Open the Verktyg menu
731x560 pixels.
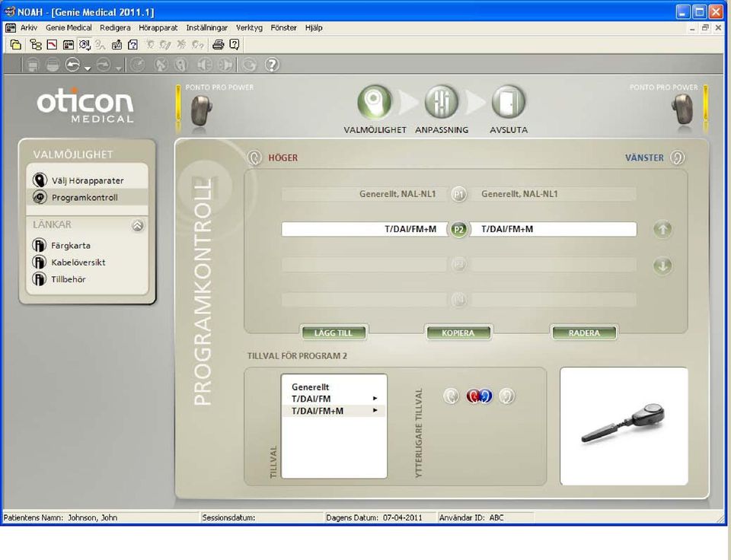click(x=249, y=28)
